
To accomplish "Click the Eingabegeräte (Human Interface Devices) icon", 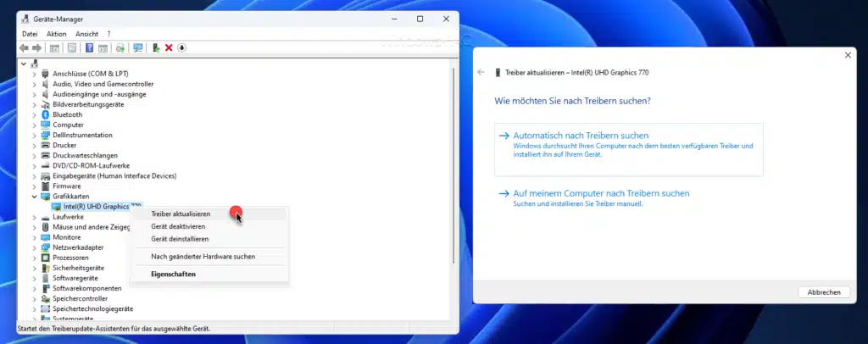I will 46,176.
